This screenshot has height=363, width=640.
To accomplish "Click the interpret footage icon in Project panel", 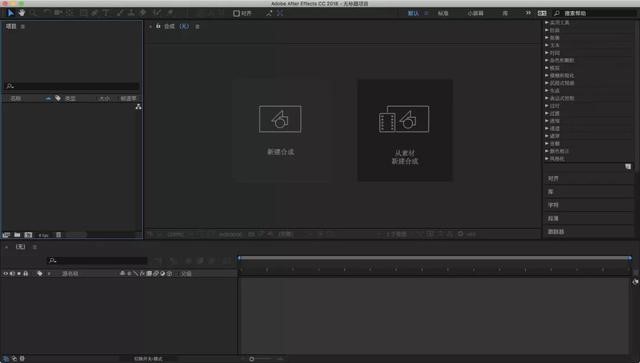I will click(6, 235).
